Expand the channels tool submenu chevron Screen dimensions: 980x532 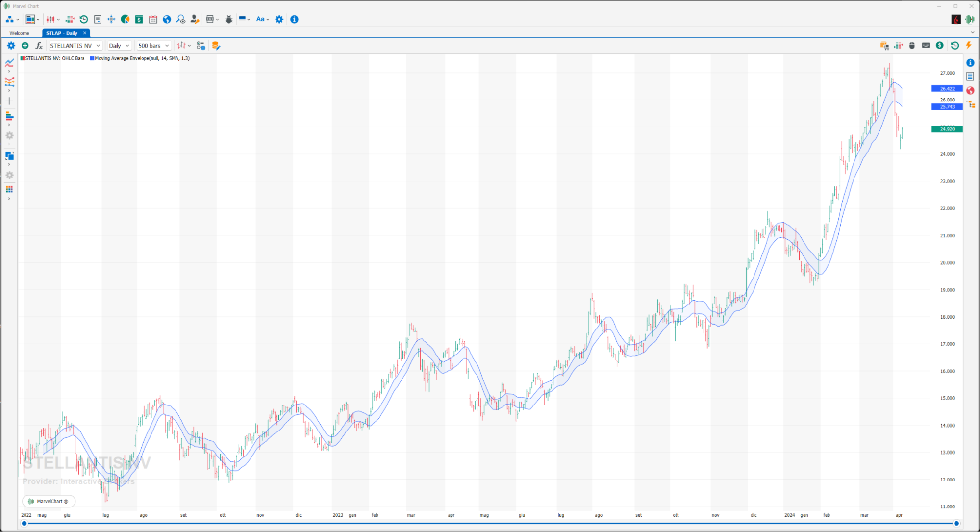[9, 91]
